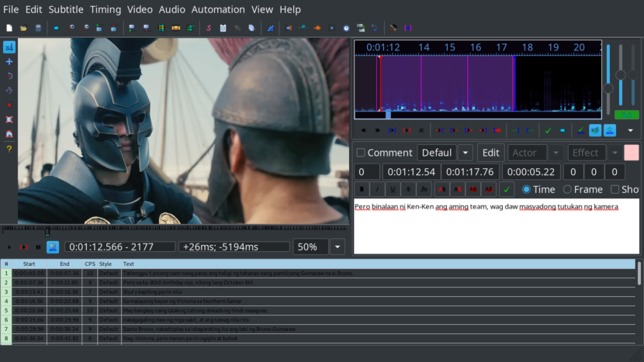Select the rectangle Clip tool
Viewport: 644px width, 362px height.
(9, 119)
